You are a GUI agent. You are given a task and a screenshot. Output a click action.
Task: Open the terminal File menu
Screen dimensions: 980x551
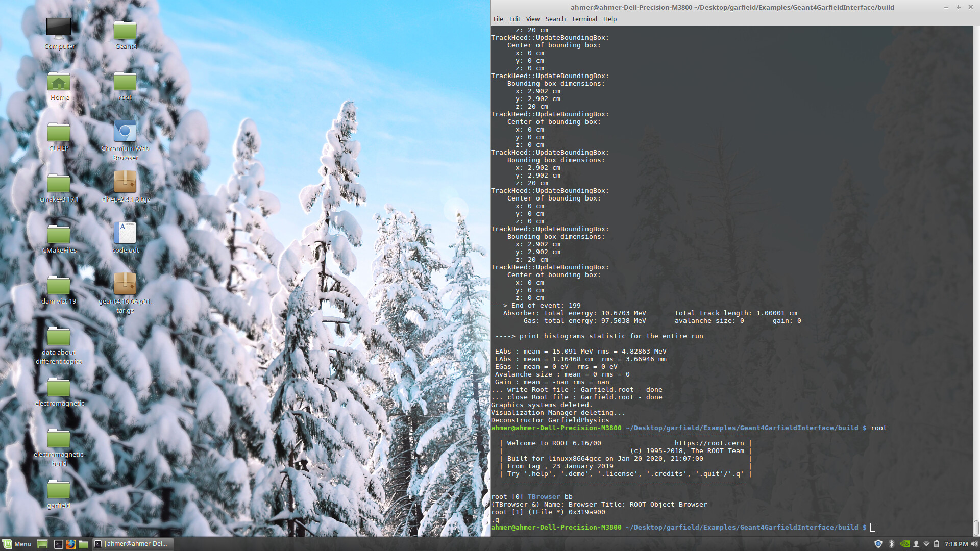point(498,19)
